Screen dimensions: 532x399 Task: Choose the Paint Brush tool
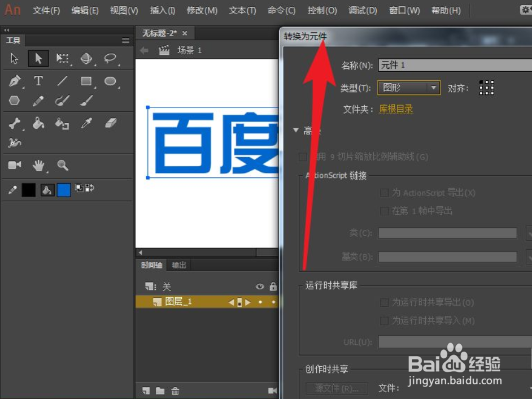(63, 101)
